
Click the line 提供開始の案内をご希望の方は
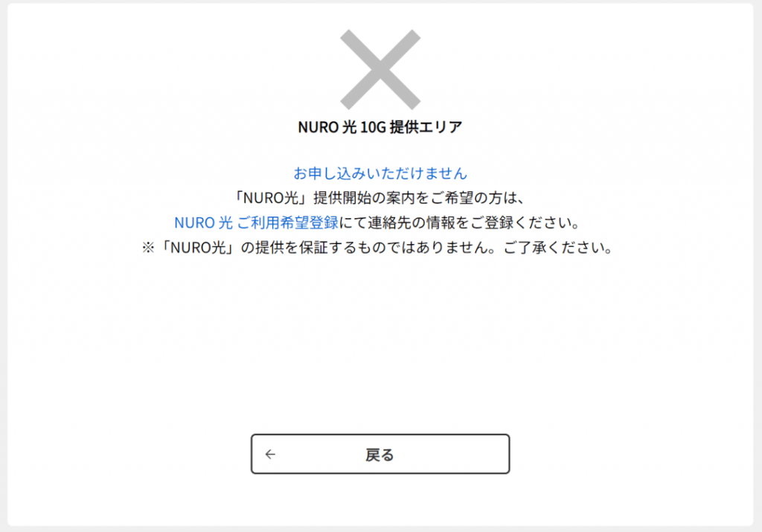[380, 198]
